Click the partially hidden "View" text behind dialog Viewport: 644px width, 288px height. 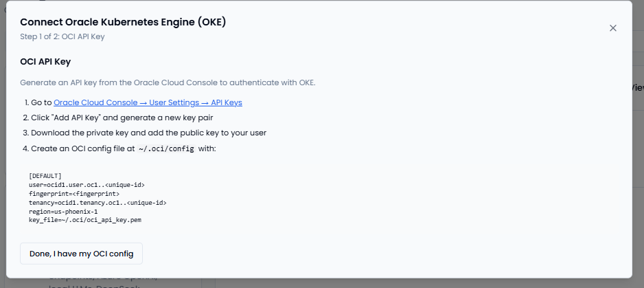pos(638,87)
